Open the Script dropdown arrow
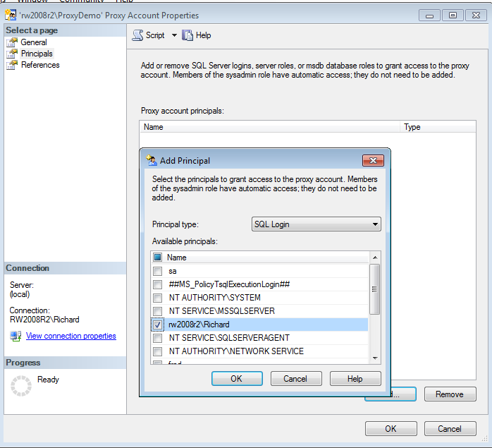The width and height of the screenshot is (492, 448). point(174,35)
